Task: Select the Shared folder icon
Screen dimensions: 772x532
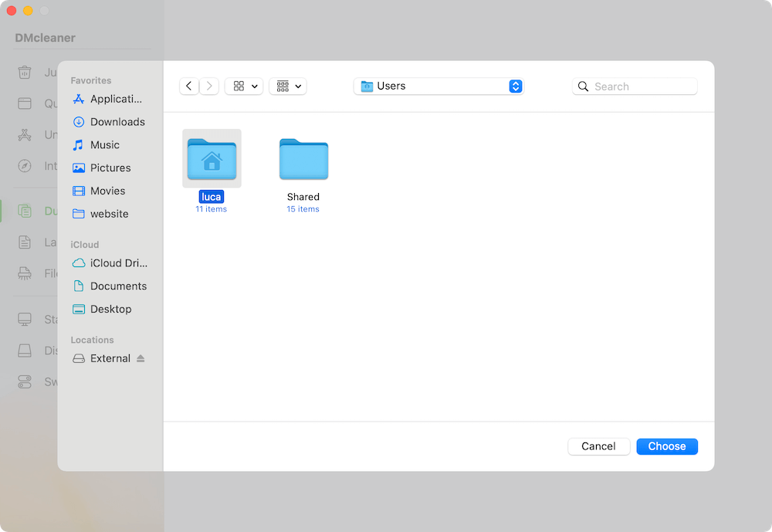Action: (x=303, y=160)
